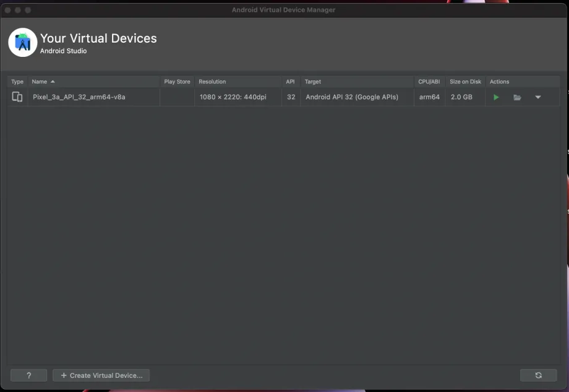Click the API column header
The height and width of the screenshot is (392, 569).
[291, 82]
